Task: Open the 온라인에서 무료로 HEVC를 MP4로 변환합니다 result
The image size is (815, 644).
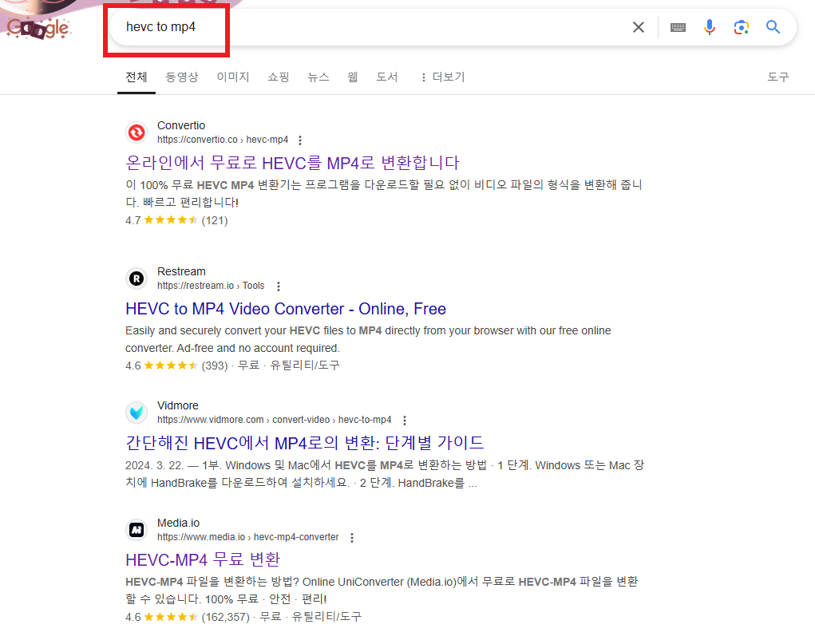Action: [293, 164]
